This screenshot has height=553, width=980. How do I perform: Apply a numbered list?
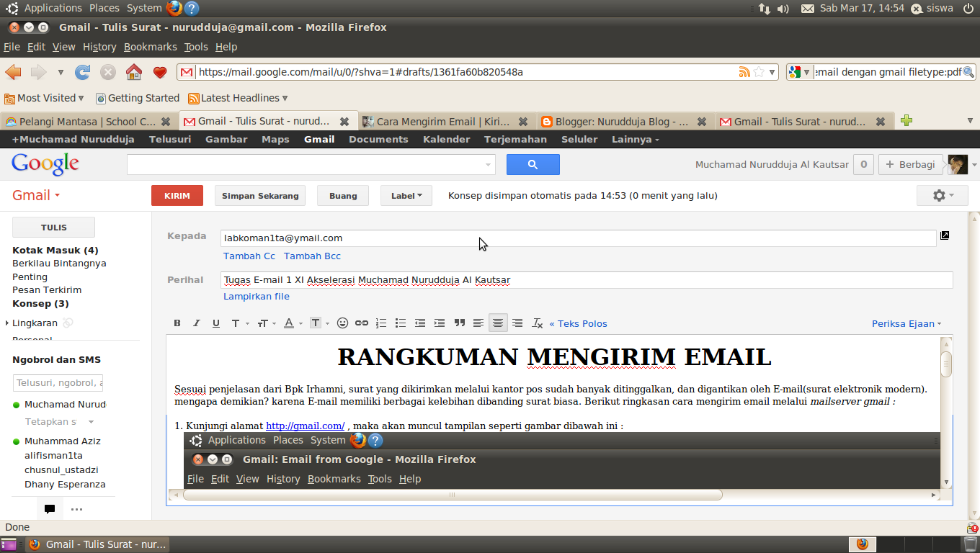pos(381,323)
